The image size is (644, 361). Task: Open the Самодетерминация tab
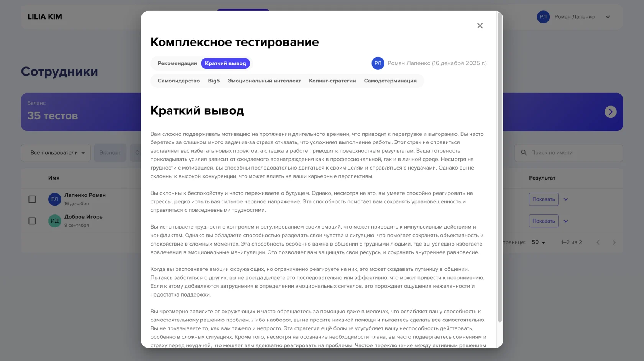point(390,81)
